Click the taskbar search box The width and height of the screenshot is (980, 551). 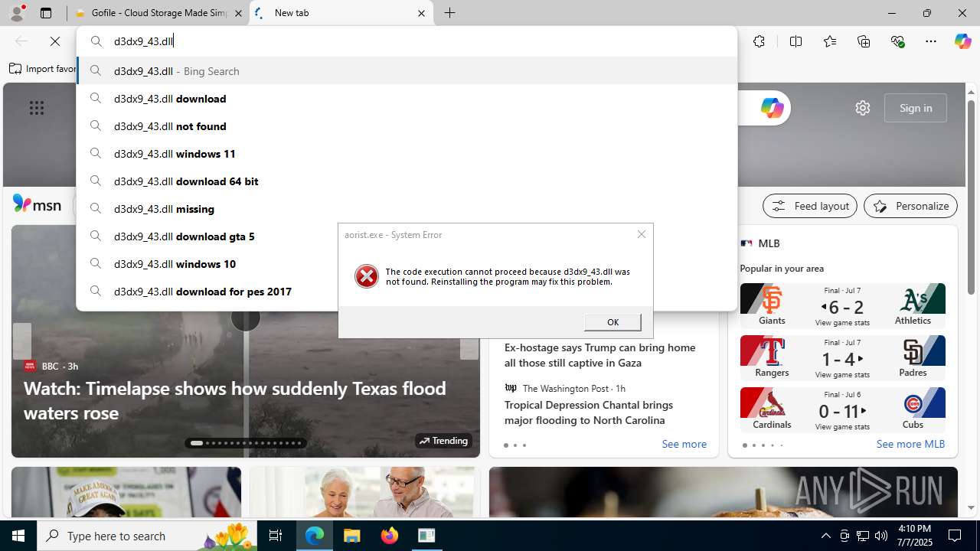[148, 536]
